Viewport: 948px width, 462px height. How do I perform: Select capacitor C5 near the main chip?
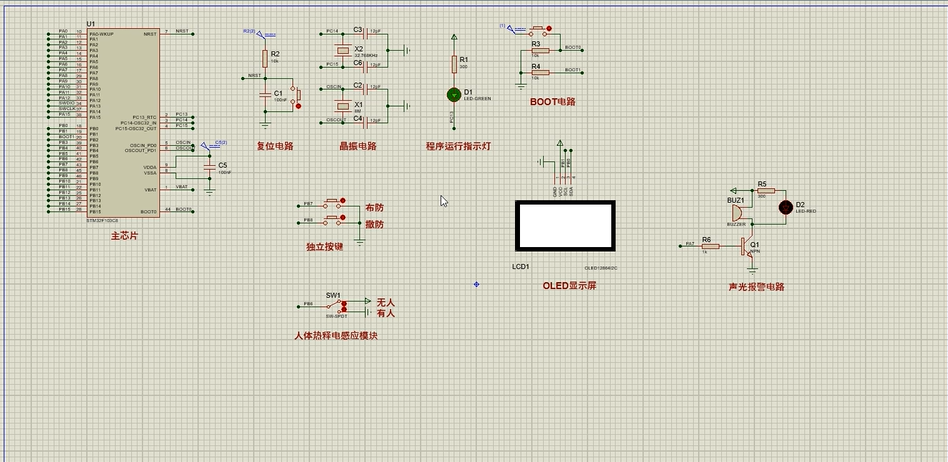click(209, 168)
